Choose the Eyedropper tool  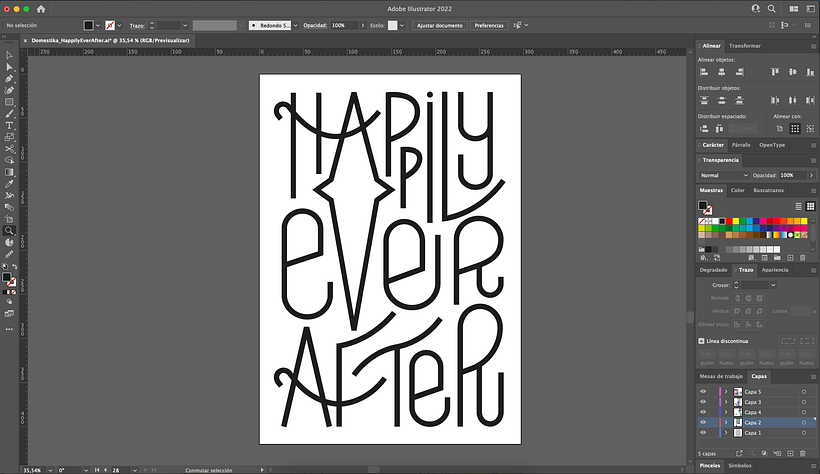pos(9,184)
